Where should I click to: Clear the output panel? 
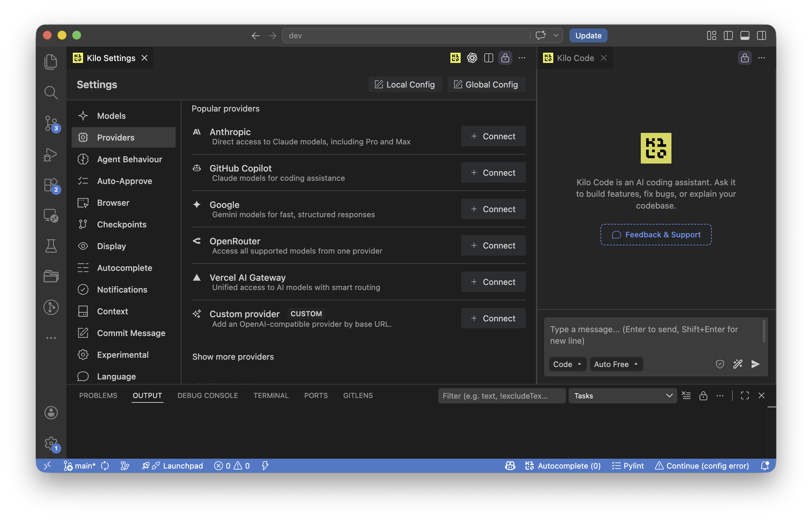click(686, 396)
